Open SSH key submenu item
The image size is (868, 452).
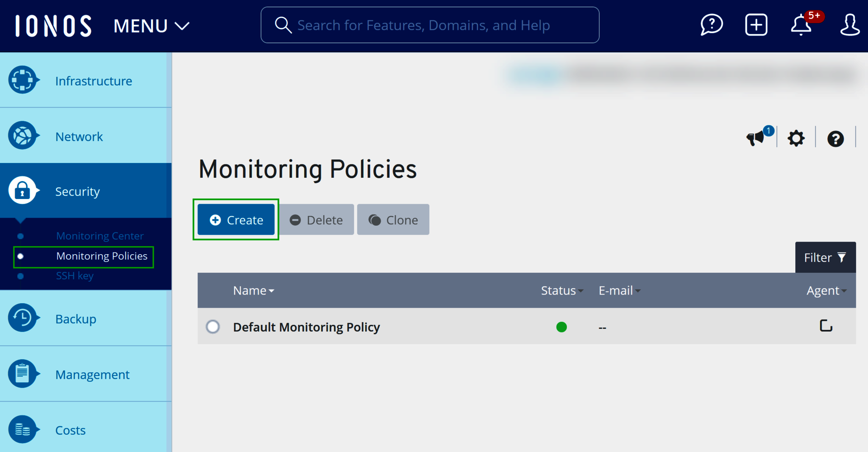click(x=75, y=276)
